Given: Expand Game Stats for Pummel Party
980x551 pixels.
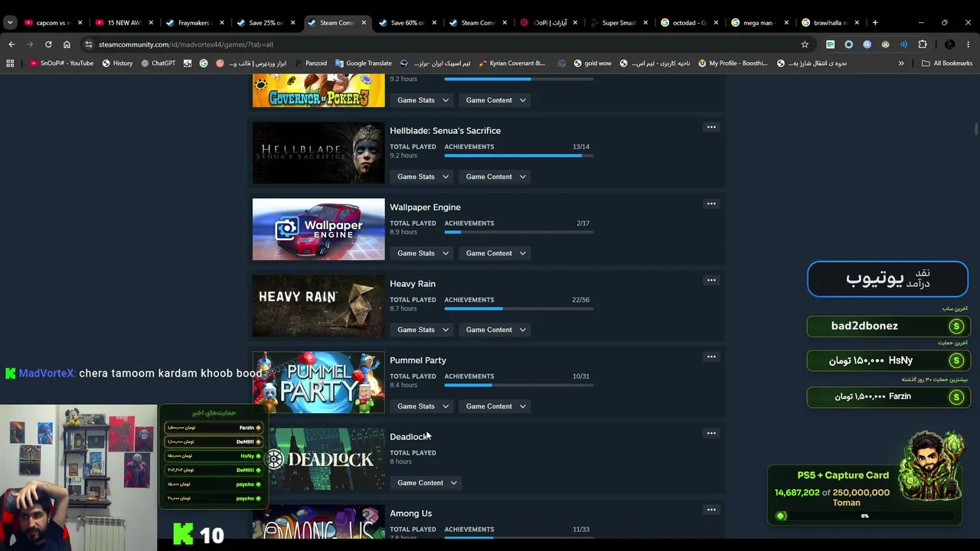Looking at the screenshot, I should click(423, 406).
